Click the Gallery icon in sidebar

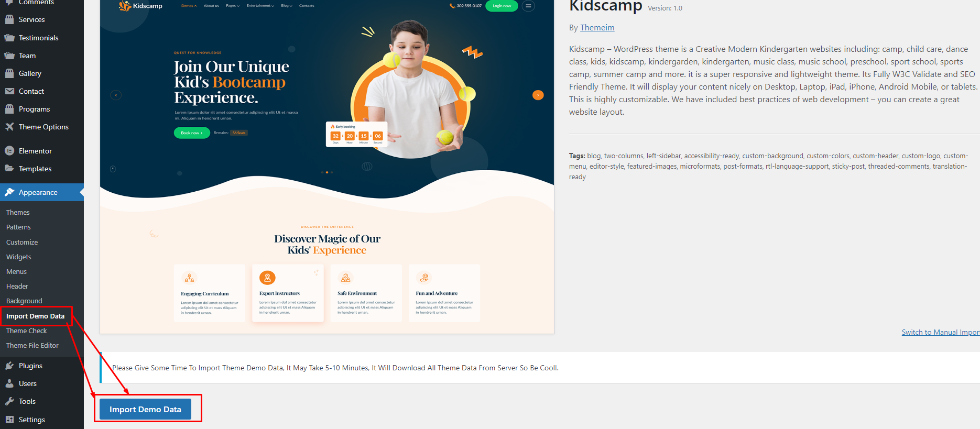coord(9,73)
